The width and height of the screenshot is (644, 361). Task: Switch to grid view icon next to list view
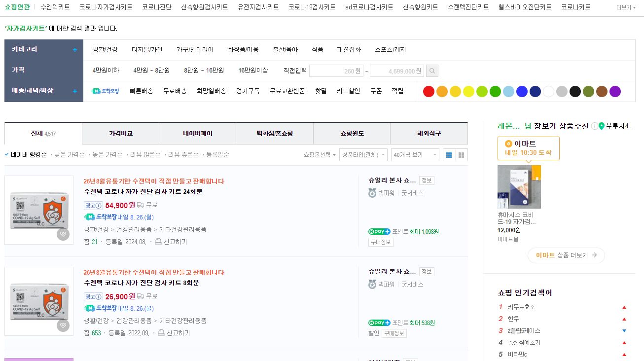pos(461,154)
